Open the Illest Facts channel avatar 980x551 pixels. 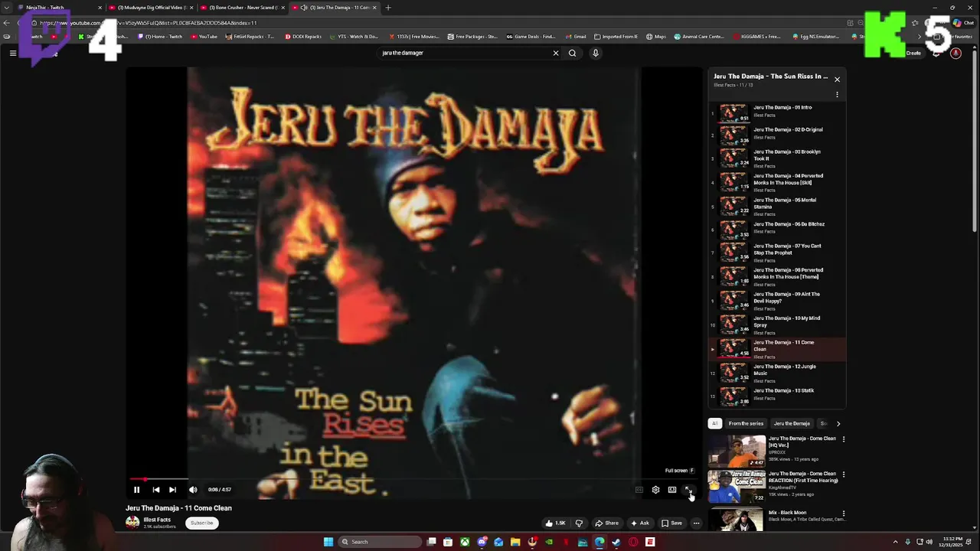point(132,523)
